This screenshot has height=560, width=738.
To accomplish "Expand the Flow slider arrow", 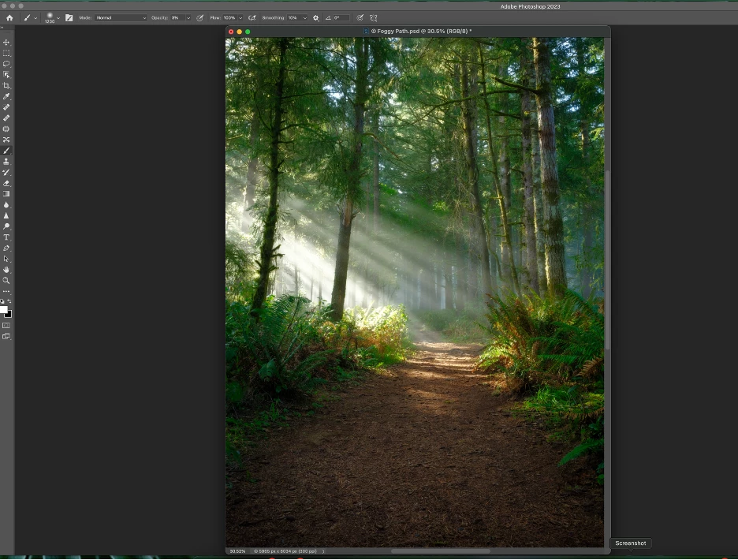I will [240, 18].
